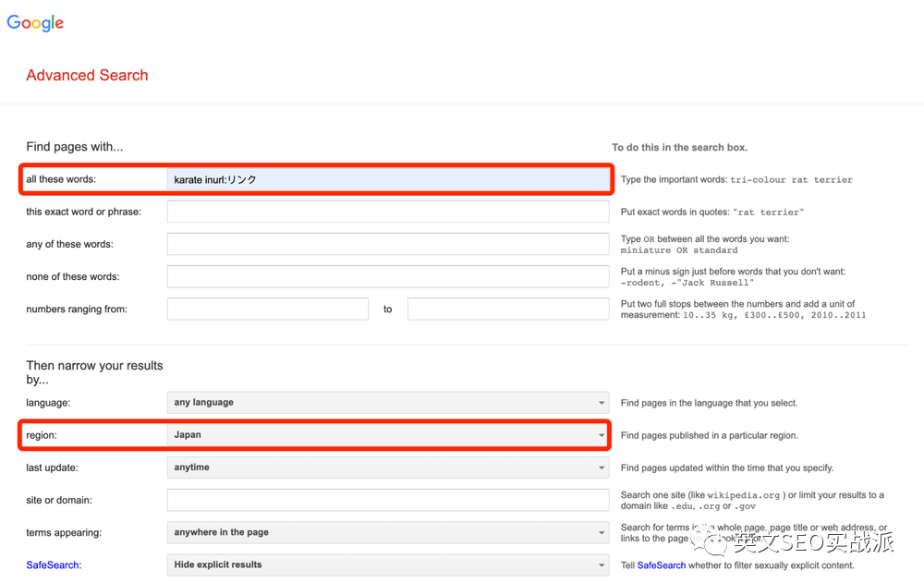Focus the 'this exact word or phrase' field

coord(388,212)
